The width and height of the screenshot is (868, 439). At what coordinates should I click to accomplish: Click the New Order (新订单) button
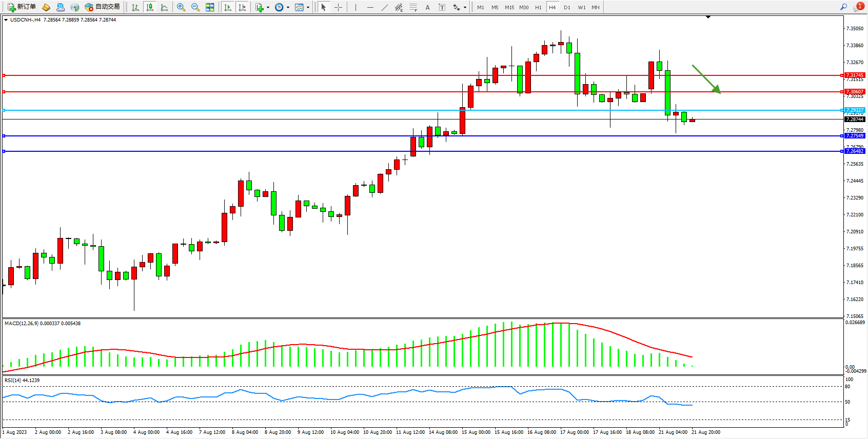pyautogui.click(x=22, y=7)
